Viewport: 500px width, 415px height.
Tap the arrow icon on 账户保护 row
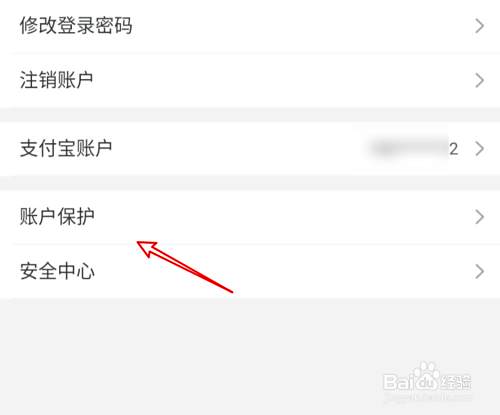479,217
